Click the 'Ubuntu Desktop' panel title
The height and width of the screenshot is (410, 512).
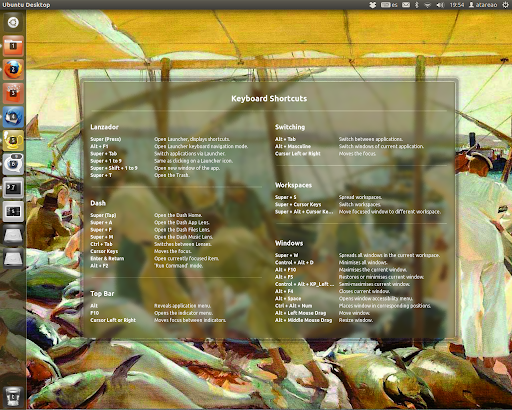(x=26, y=5)
